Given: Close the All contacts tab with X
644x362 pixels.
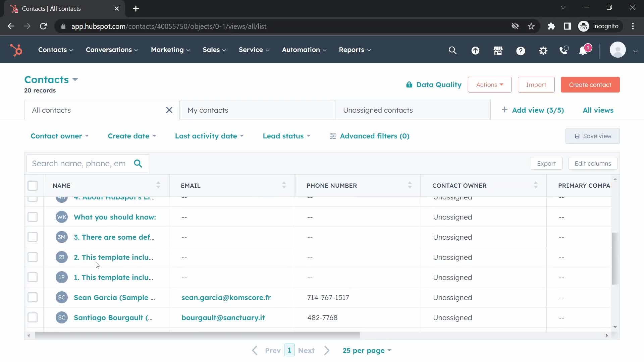Looking at the screenshot, I should tap(169, 110).
